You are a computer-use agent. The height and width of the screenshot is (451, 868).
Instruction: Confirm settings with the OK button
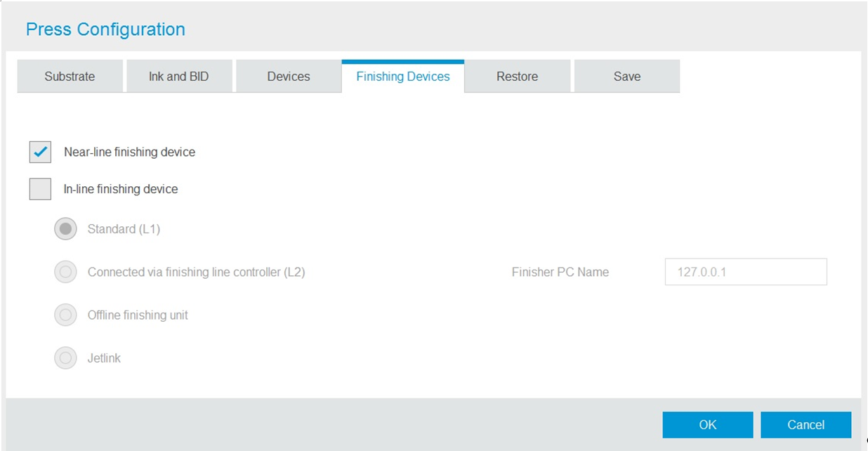click(x=707, y=424)
